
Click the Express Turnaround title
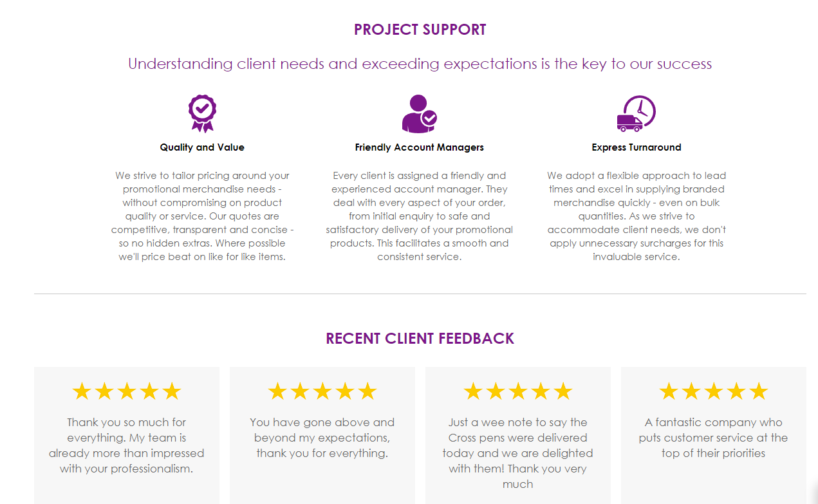pos(637,147)
